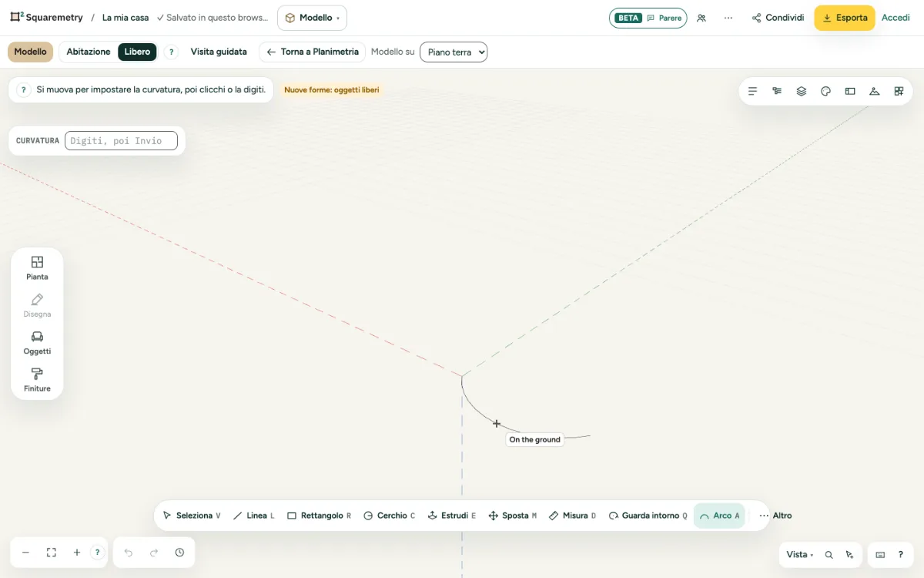Zoom in with the plus icon
924x578 pixels.
(x=77, y=553)
